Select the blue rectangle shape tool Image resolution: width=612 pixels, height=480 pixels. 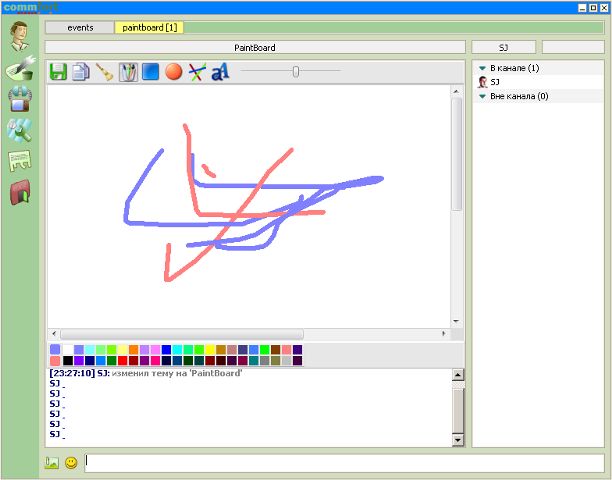[x=150, y=72]
